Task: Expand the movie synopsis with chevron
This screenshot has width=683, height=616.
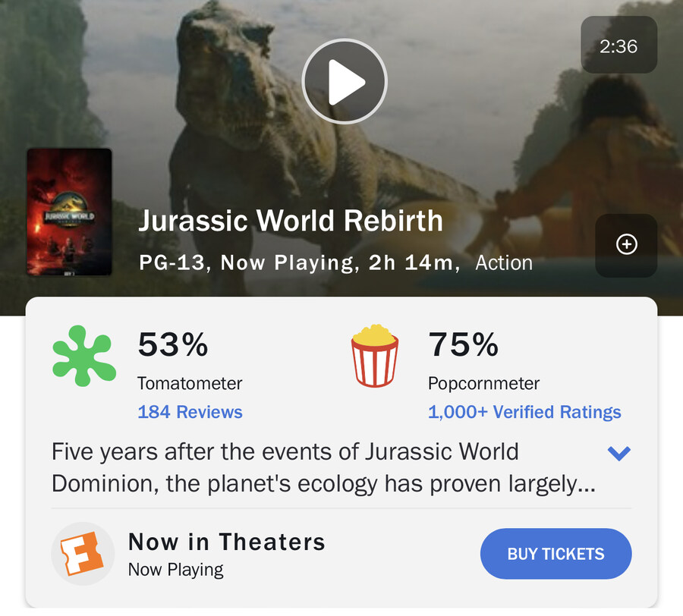Action: (x=619, y=454)
